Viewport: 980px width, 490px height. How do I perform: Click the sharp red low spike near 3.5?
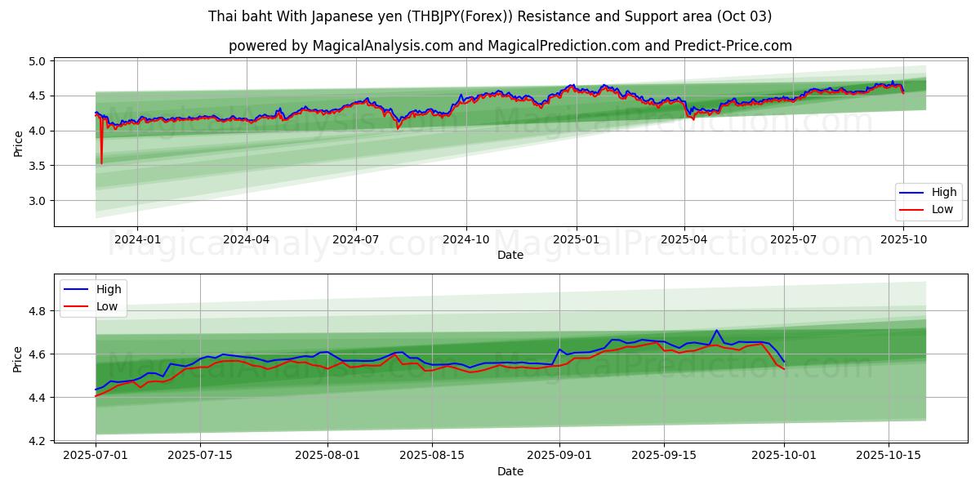point(101,162)
